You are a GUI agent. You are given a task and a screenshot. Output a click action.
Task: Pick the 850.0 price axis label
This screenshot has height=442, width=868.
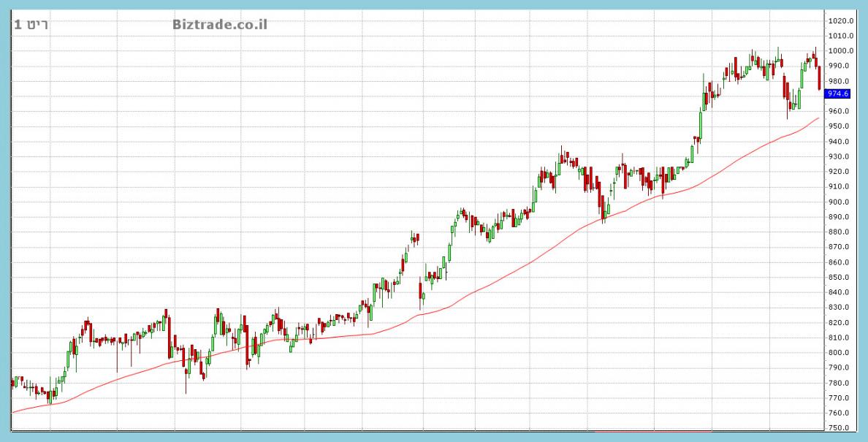[840, 277]
